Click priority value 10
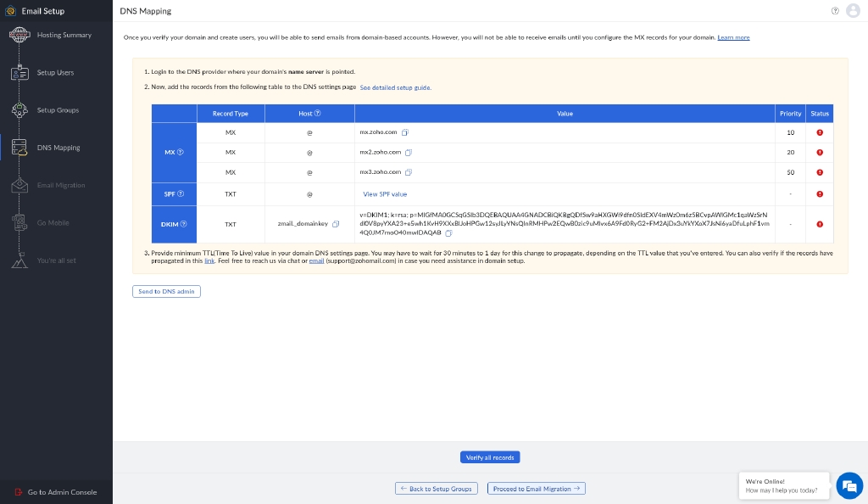The image size is (868, 504). click(791, 132)
